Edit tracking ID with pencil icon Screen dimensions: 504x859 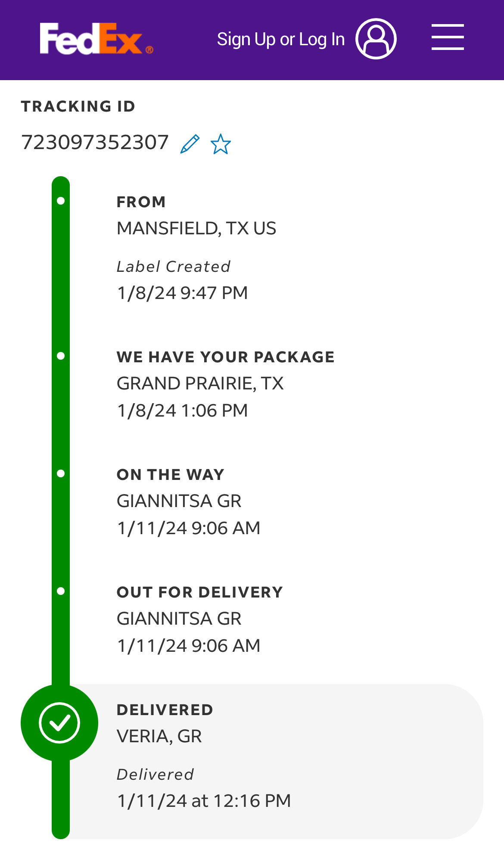[x=190, y=143]
